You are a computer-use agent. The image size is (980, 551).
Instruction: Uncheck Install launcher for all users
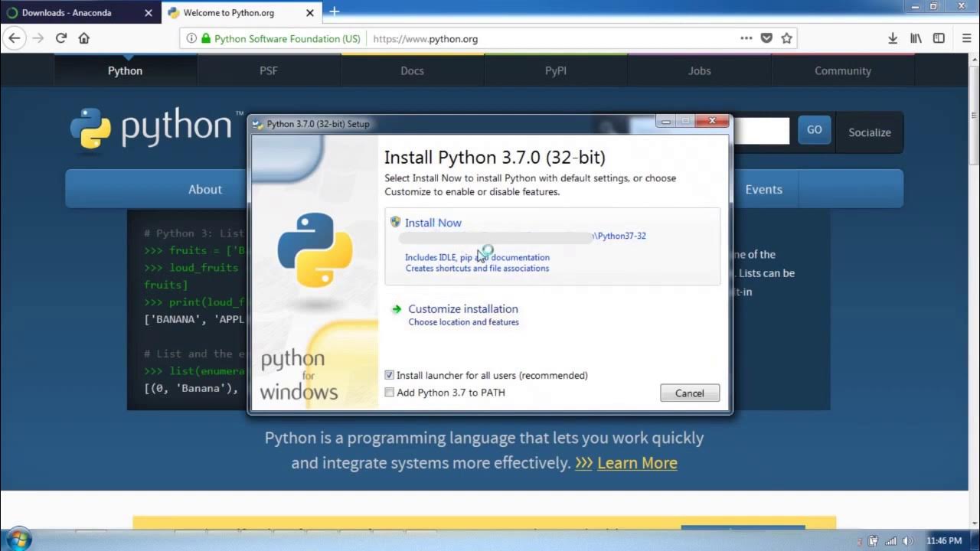pyautogui.click(x=389, y=375)
